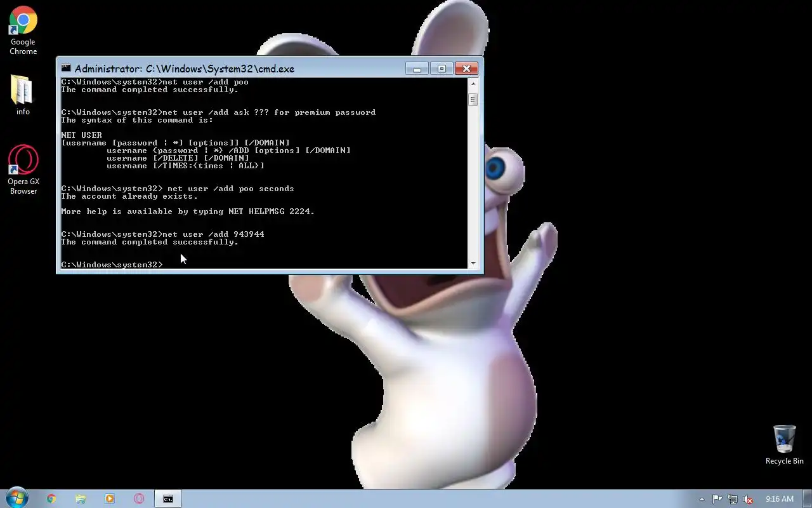Screen dimensions: 812x508
Task: Open the clock showing 9:16 AM
Action: click(780, 499)
